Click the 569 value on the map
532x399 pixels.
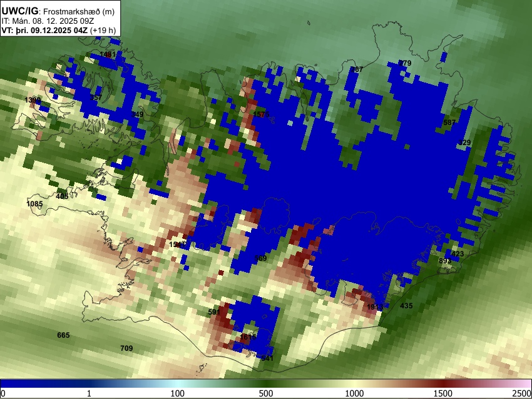point(260,258)
